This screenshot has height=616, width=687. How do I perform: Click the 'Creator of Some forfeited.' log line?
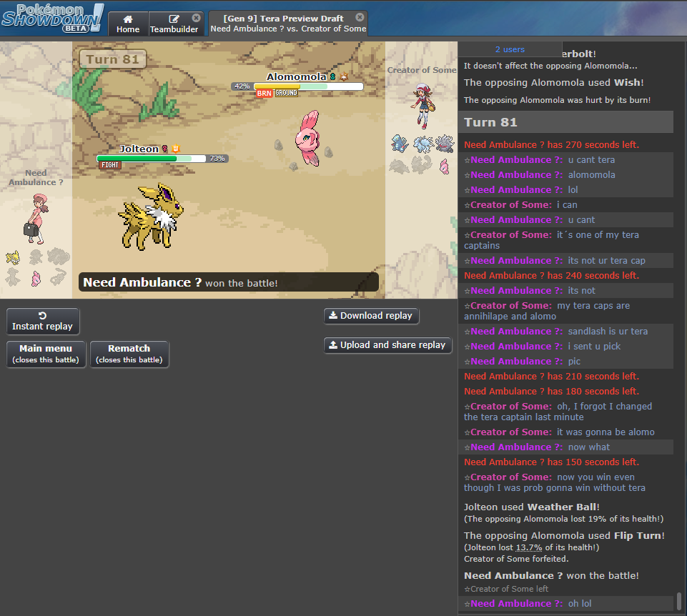(516, 559)
